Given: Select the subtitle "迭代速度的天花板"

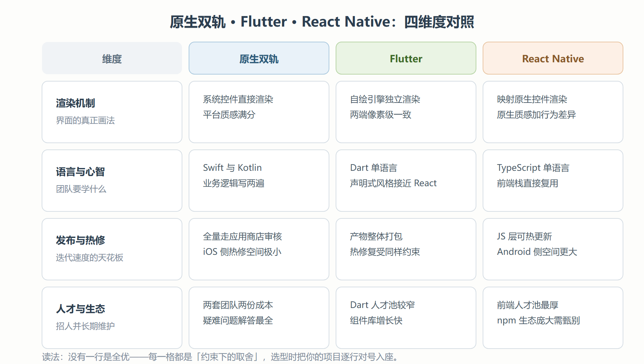Looking at the screenshot, I should 90,258.
